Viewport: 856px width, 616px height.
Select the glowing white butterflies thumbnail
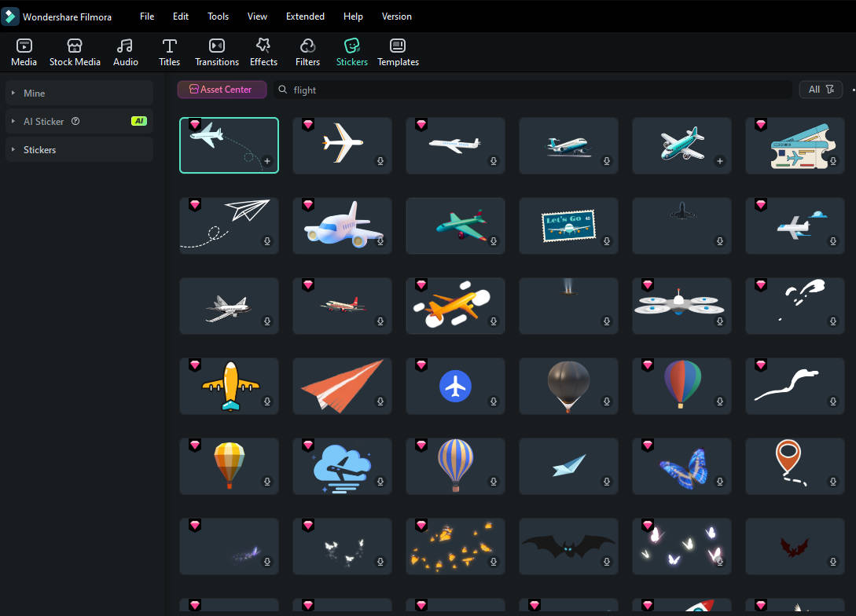(681, 546)
